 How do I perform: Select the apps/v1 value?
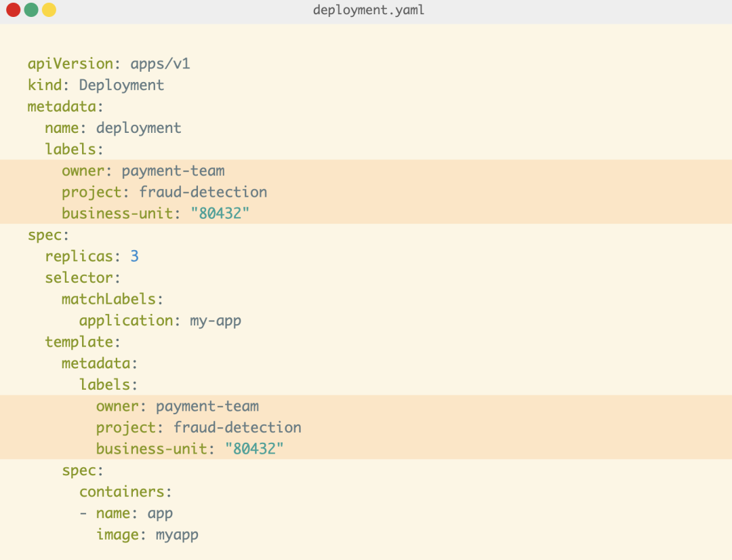[x=160, y=64]
